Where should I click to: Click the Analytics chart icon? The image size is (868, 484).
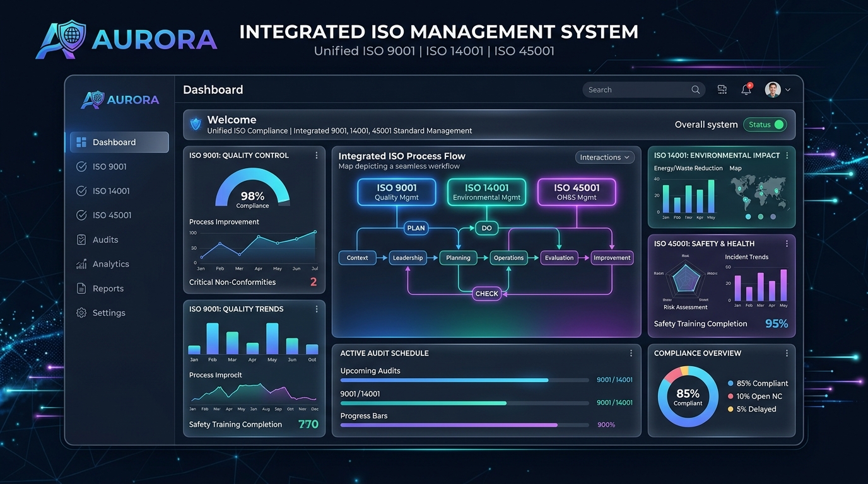[x=81, y=264]
